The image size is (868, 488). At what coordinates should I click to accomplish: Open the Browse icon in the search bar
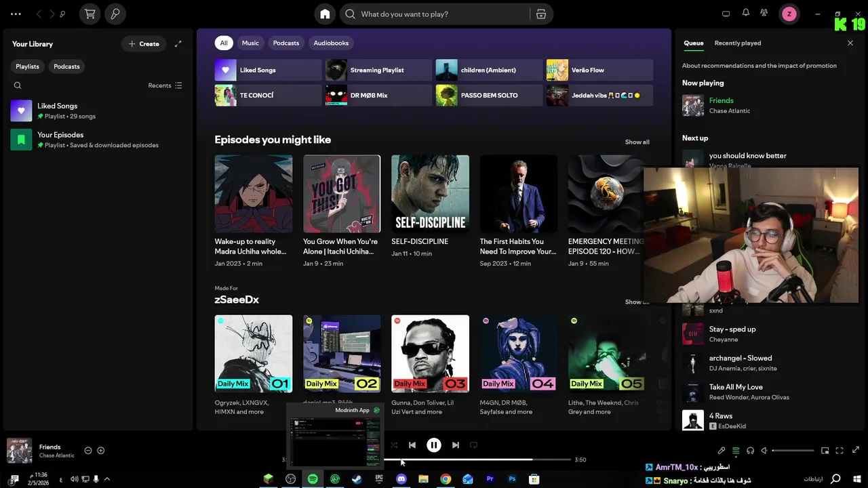click(540, 14)
